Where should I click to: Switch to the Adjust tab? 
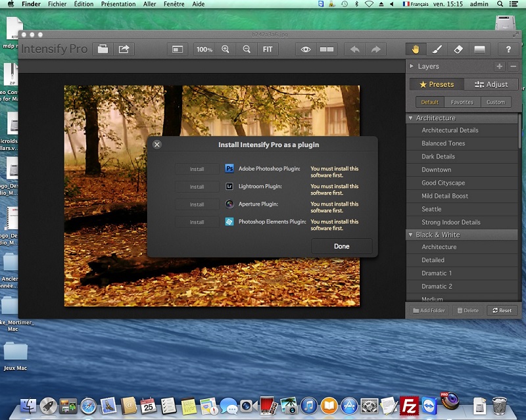[491, 85]
